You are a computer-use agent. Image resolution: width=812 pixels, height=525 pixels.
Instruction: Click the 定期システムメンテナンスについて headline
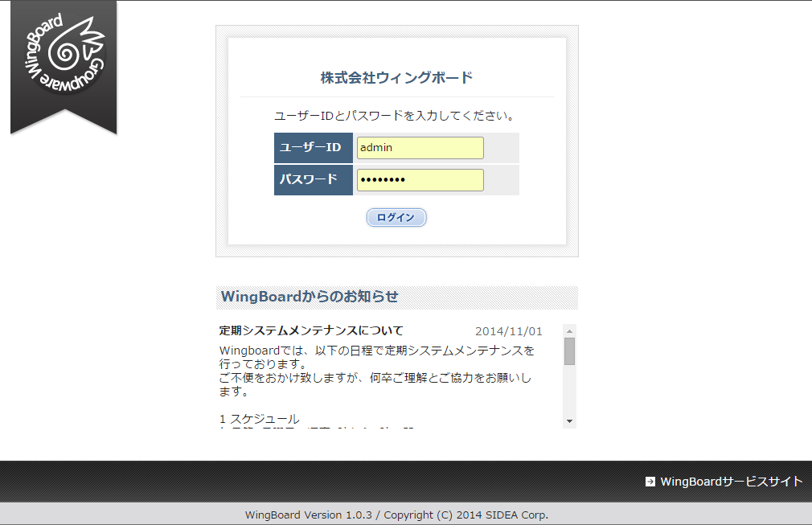coord(310,330)
